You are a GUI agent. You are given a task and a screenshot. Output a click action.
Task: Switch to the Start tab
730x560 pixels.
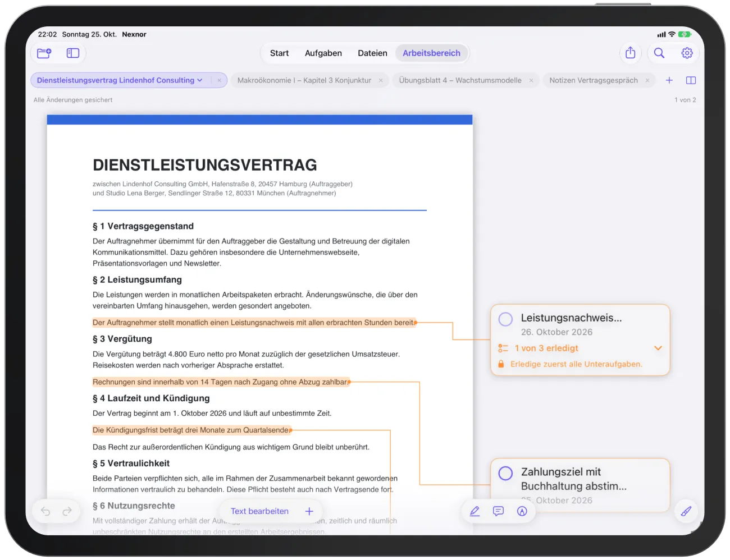click(279, 53)
